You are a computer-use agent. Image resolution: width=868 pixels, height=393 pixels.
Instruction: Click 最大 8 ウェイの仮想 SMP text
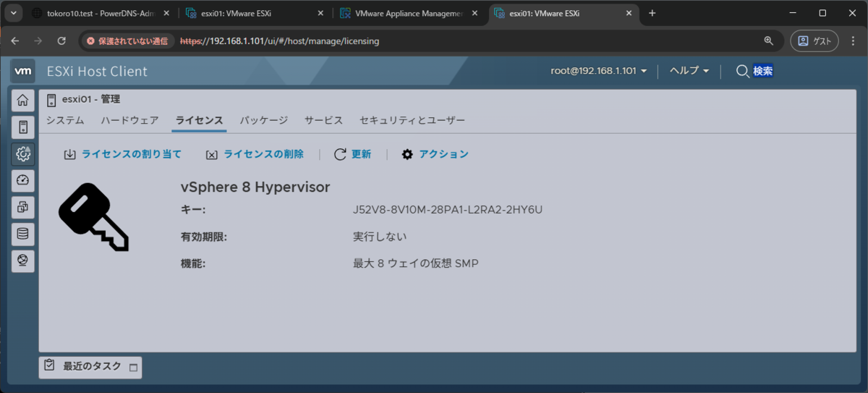(x=415, y=263)
